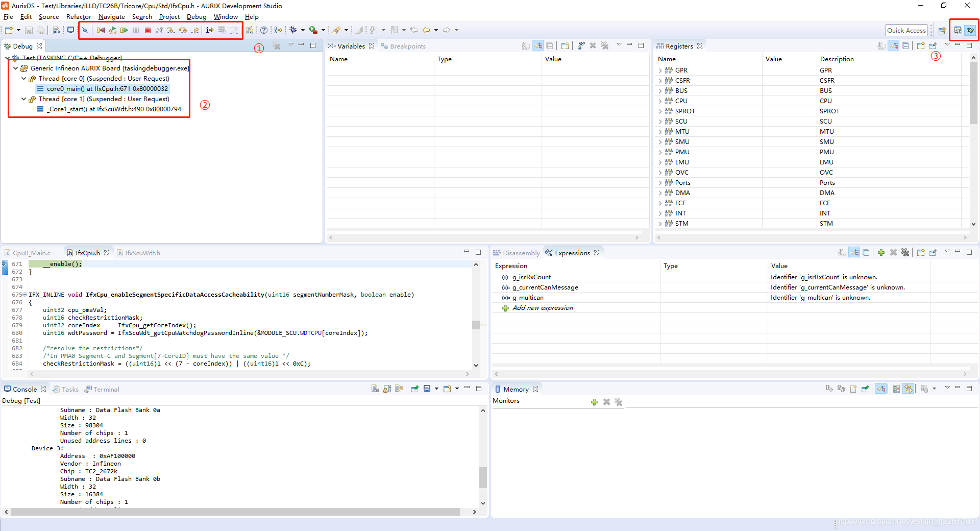Toggle Show Logical Structure in Variables toolbar
This screenshot has height=531, width=980.
[x=538, y=46]
